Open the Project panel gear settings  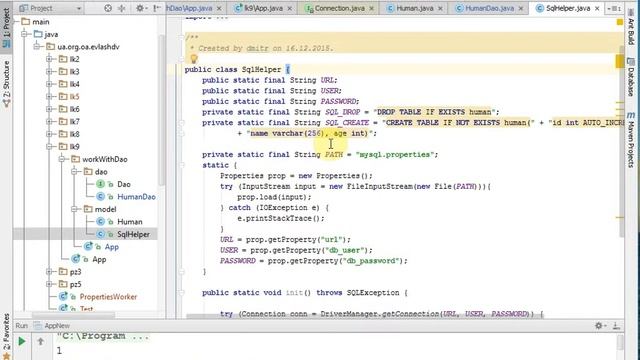[x=140, y=8]
